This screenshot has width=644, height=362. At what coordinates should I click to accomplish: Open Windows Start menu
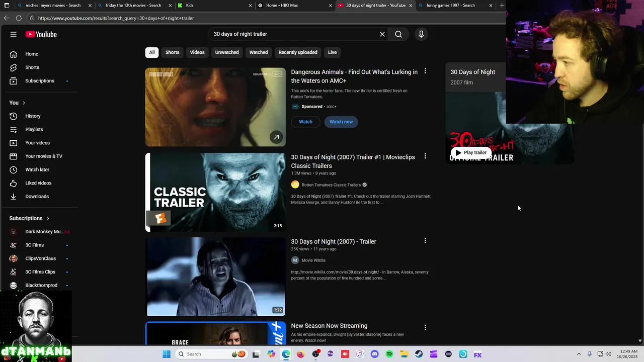tap(167, 354)
